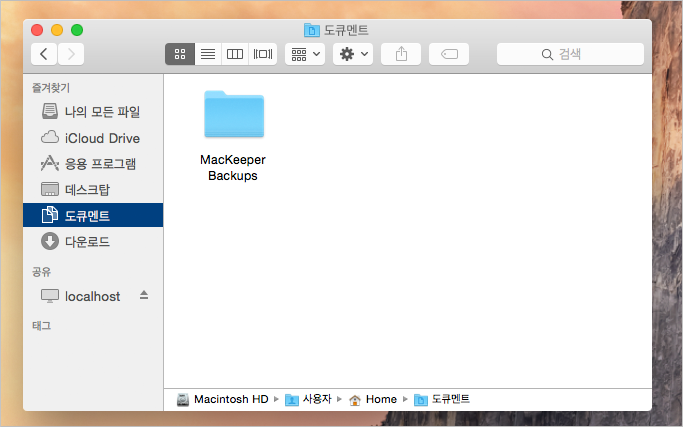Zoom the window with green button
Viewport: 683px width, 427px height.
coord(77,30)
